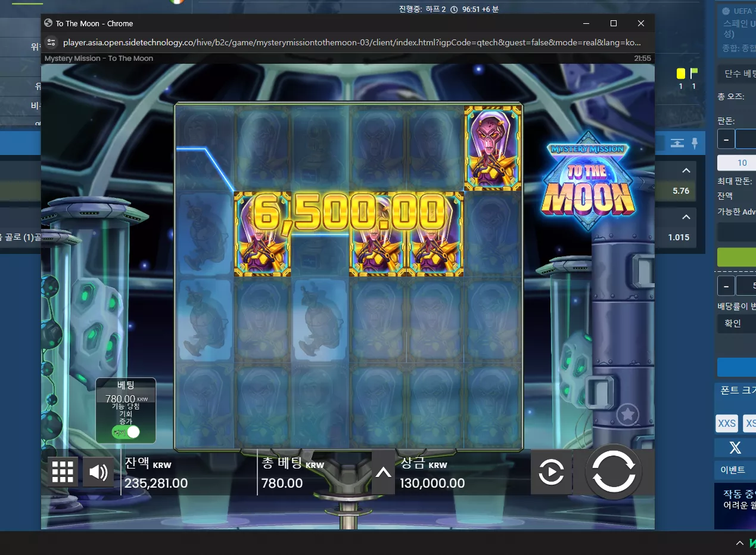Expand bet options with the up chevron

[x=383, y=473]
